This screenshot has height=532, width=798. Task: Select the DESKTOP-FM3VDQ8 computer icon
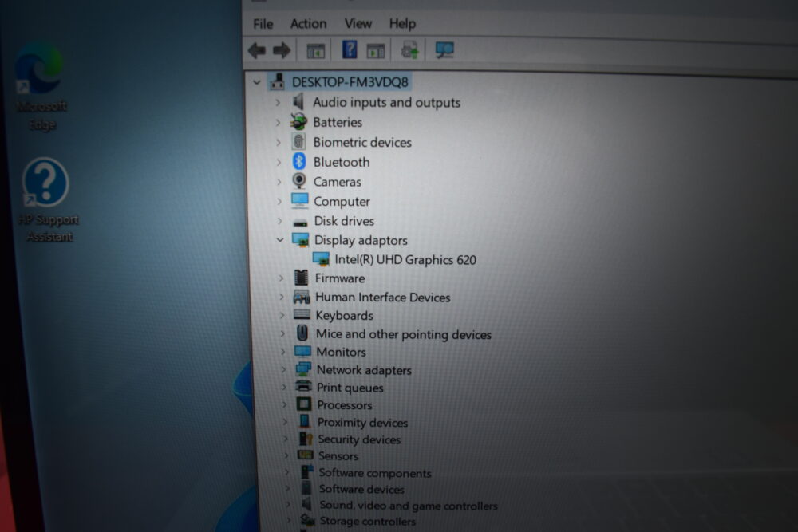(x=278, y=81)
